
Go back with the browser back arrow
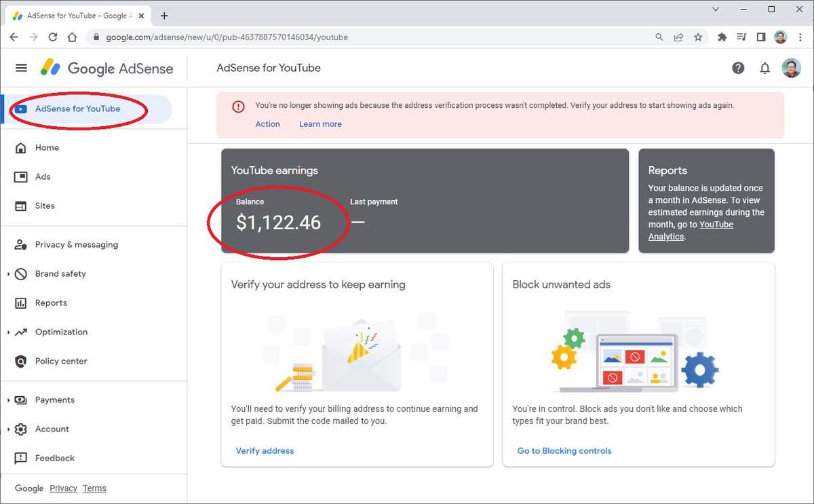[14, 37]
